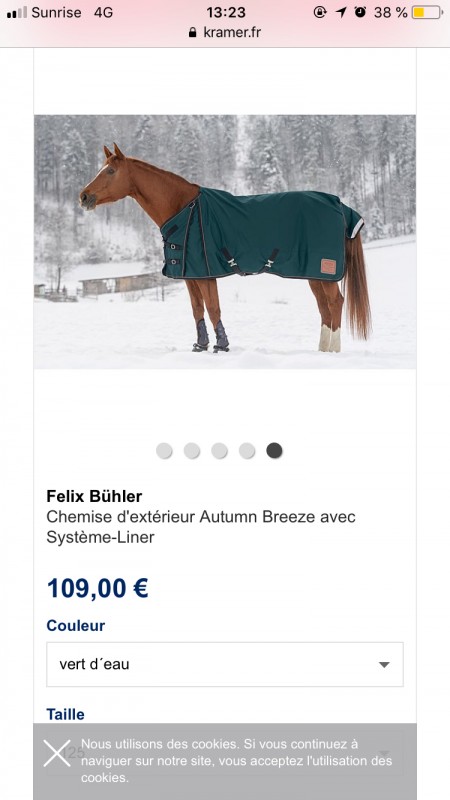
Task: Select the first image carousel dot
Action: [164, 451]
